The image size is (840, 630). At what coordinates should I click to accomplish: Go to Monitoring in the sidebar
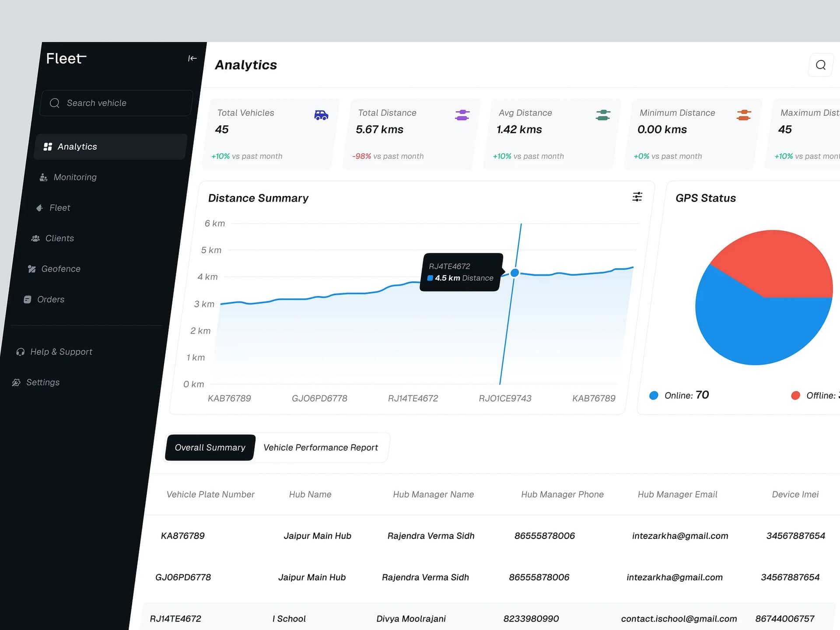click(x=75, y=177)
